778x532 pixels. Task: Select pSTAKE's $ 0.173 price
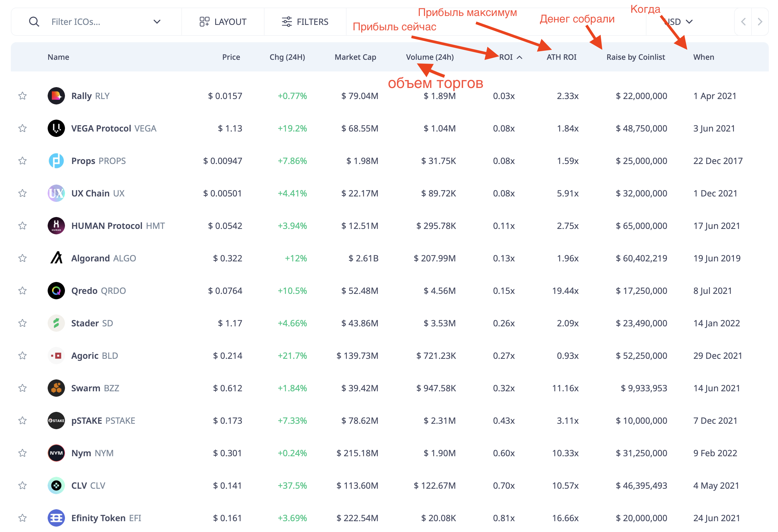click(x=227, y=421)
